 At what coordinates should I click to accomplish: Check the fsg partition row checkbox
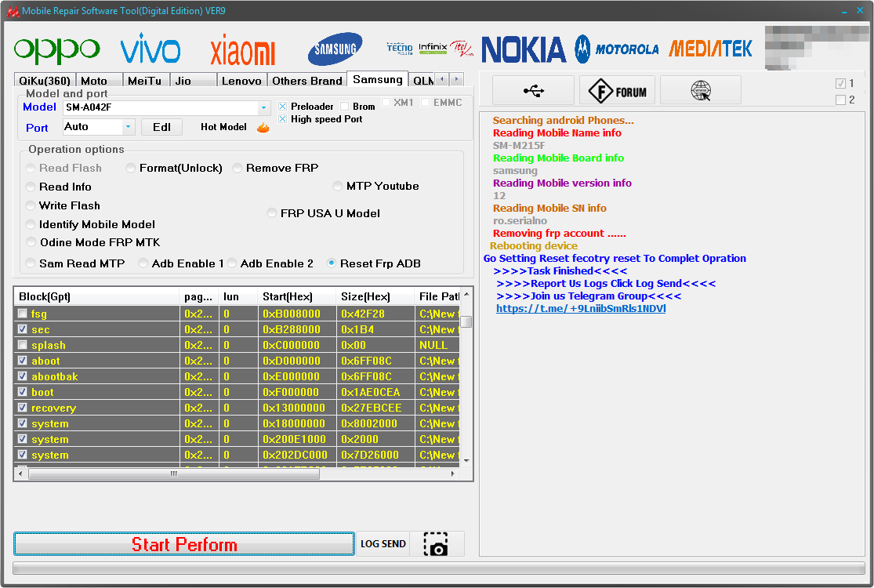tap(22, 314)
